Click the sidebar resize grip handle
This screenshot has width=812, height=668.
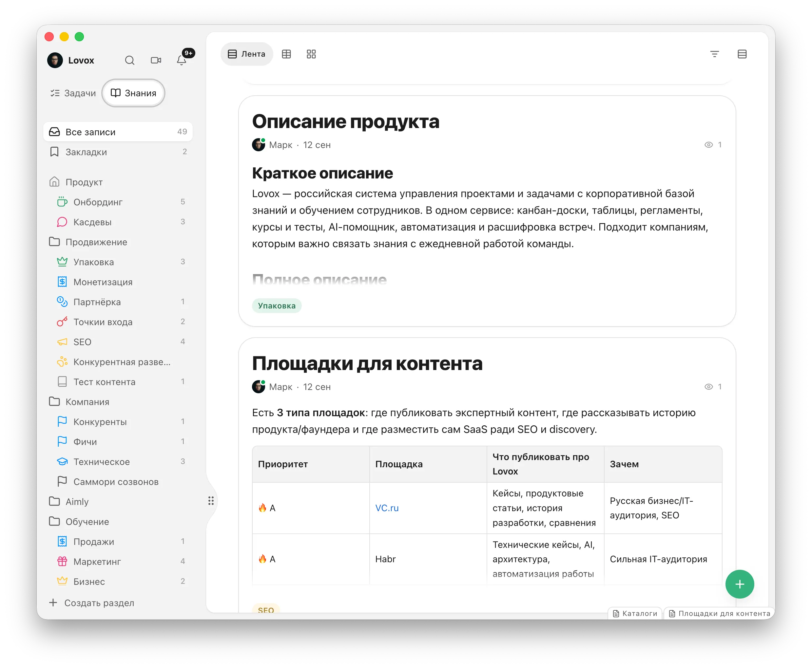(211, 501)
